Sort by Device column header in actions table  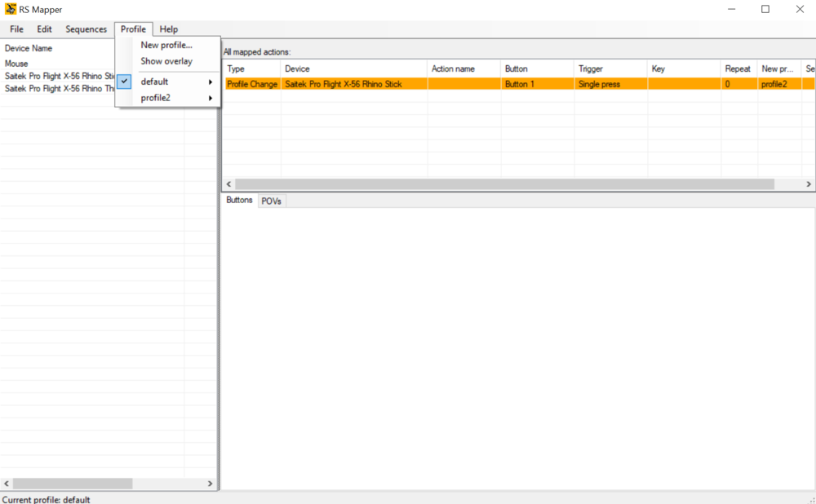pyautogui.click(x=354, y=69)
